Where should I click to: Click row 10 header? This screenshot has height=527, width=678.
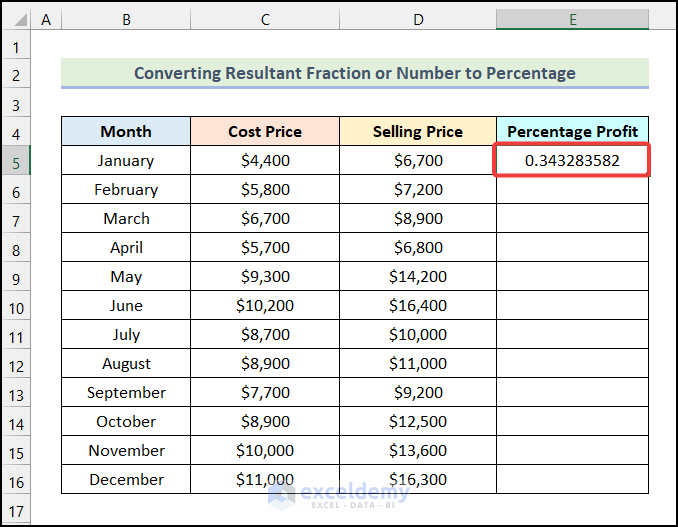coord(16,306)
